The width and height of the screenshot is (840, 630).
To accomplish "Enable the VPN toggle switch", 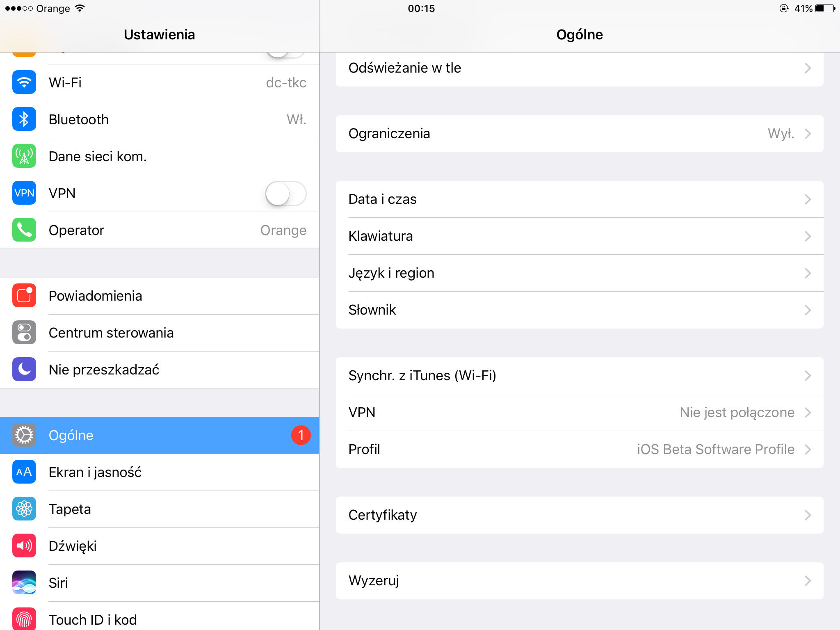I will [x=286, y=194].
